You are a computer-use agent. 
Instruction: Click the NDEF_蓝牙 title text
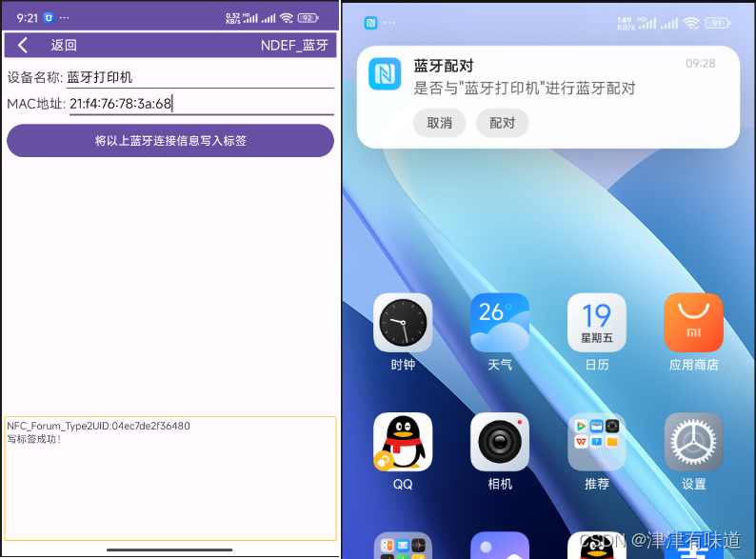coord(294,46)
